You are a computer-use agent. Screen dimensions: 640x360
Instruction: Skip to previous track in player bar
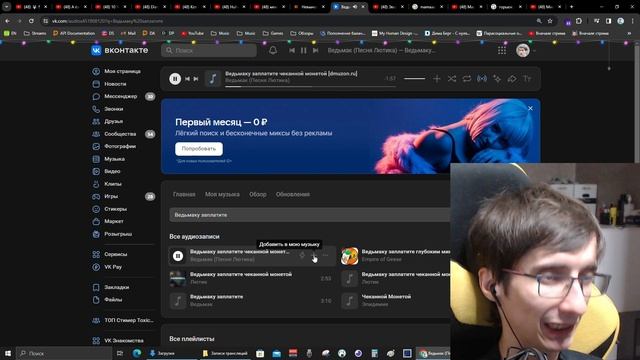[187, 79]
